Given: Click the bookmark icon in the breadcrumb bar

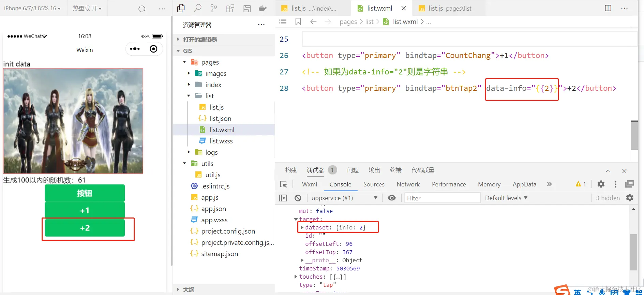Looking at the screenshot, I should 298,22.
